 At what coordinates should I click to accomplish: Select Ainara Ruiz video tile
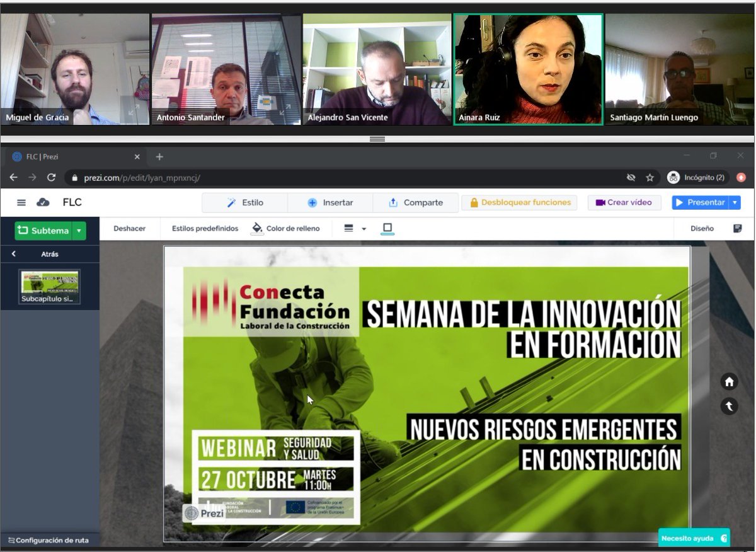528,69
